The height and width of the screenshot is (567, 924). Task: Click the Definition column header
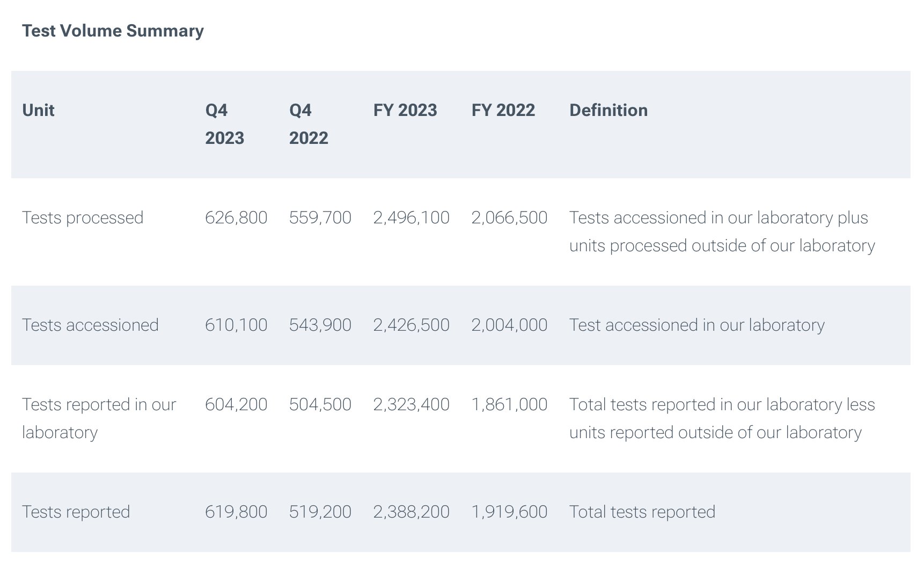[x=608, y=110]
